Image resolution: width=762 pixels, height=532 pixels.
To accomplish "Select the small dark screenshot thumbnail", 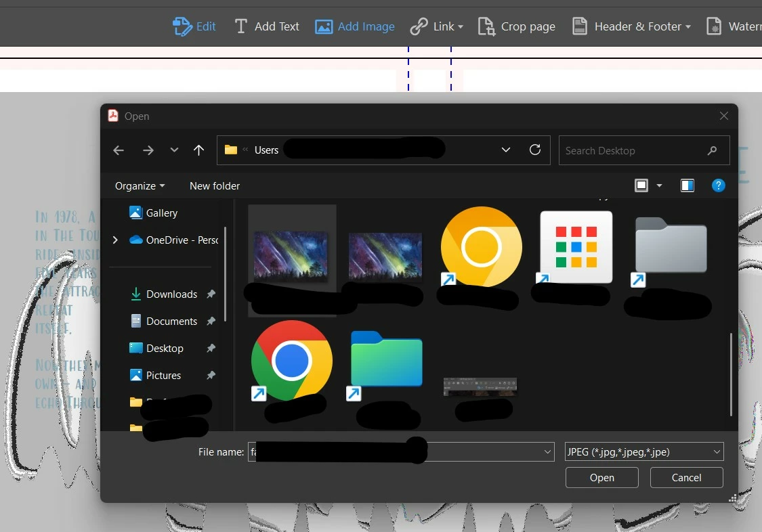I will tap(480, 386).
